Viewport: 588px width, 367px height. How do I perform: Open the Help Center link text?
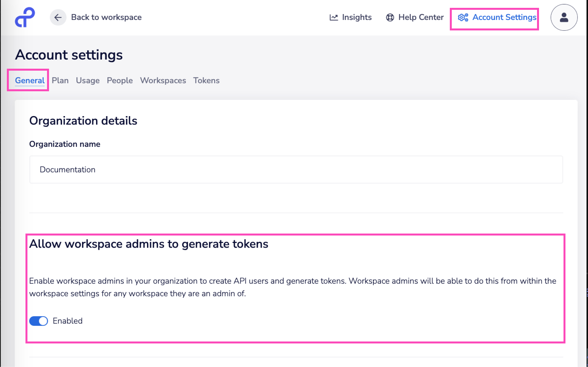[x=421, y=17]
